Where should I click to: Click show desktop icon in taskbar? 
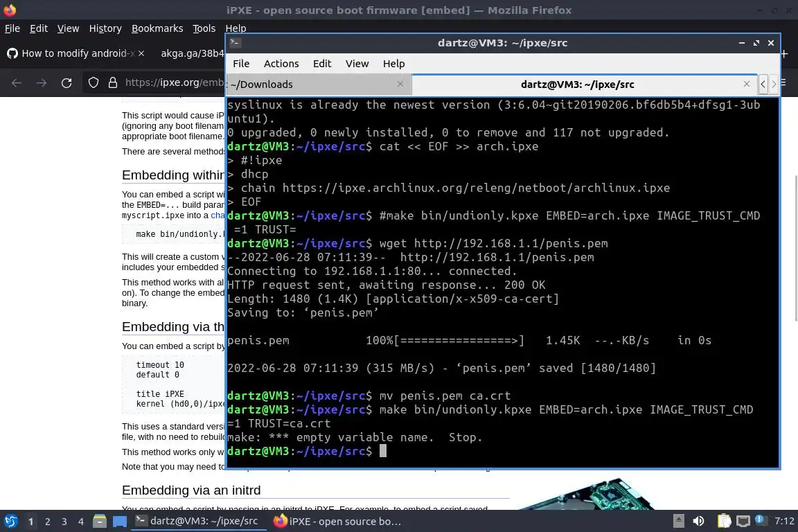(x=120, y=522)
